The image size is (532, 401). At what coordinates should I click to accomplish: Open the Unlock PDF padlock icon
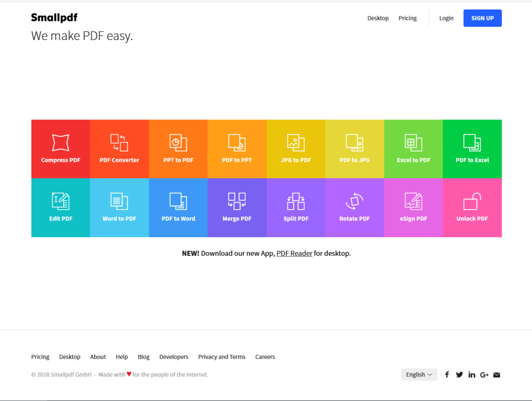pyautogui.click(x=472, y=201)
